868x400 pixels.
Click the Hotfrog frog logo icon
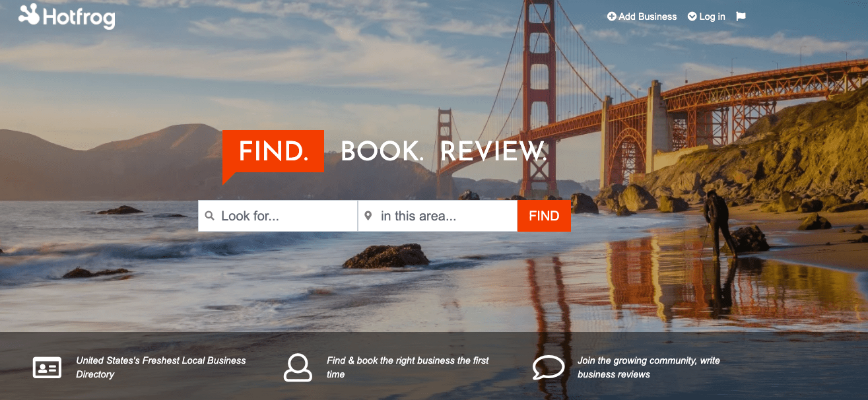(29, 14)
